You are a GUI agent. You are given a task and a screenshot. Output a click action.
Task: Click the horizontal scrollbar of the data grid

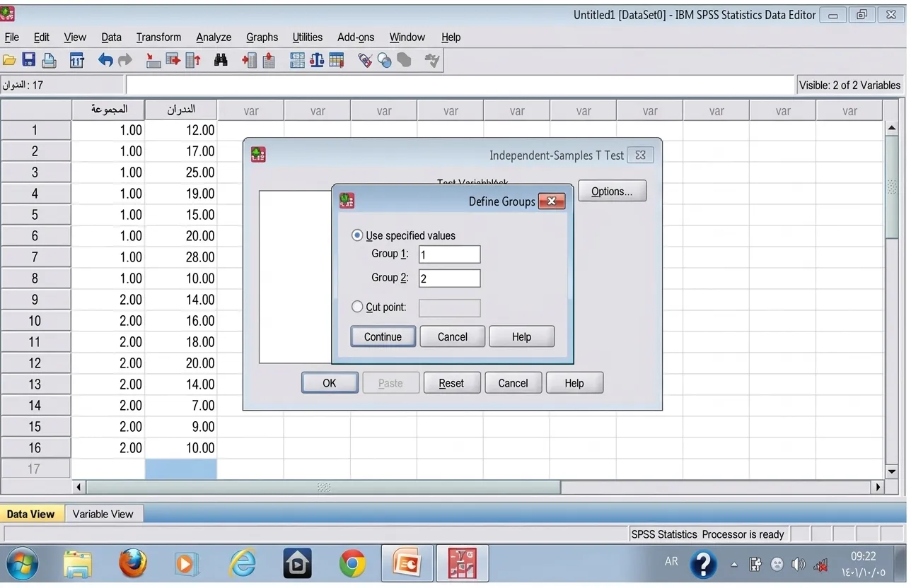[x=323, y=487]
